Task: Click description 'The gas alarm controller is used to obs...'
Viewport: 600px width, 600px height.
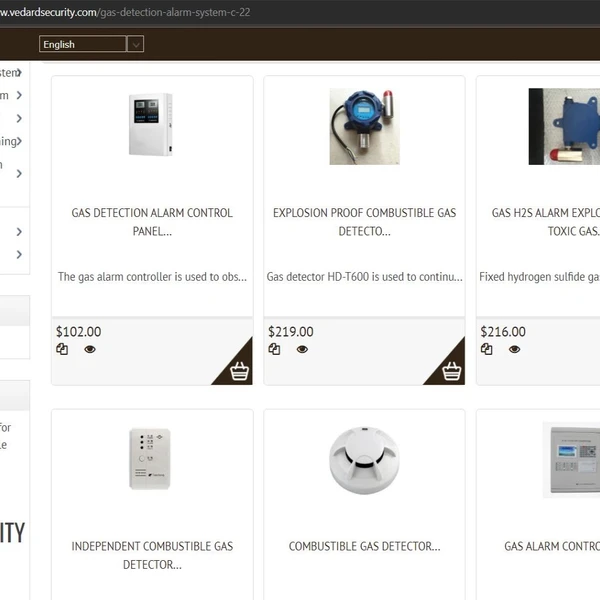Action: [152, 277]
